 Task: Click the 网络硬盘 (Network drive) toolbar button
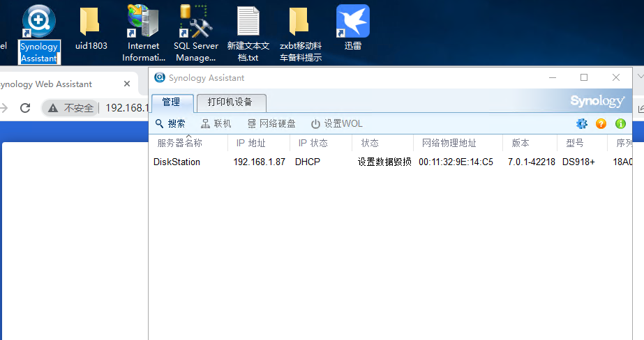(x=271, y=124)
